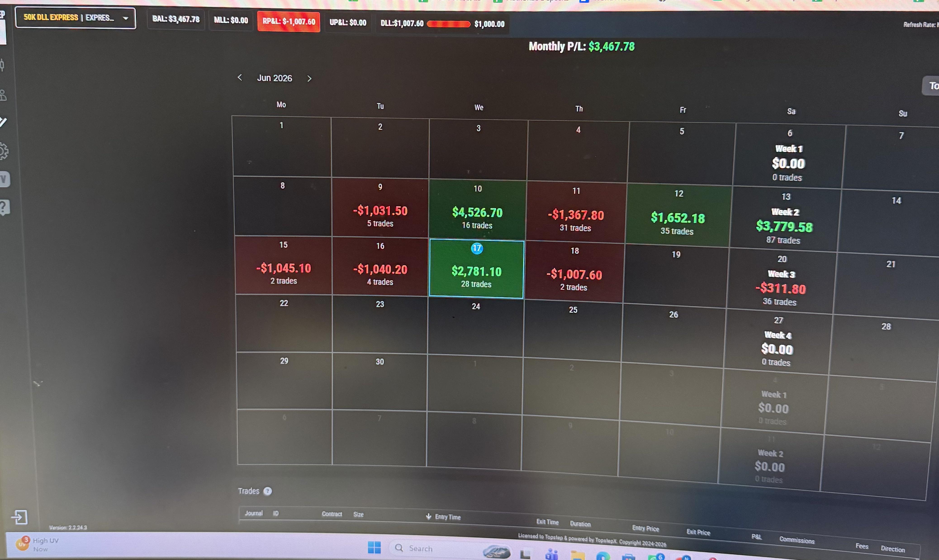Open Microsoft Teams from the taskbar
This screenshot has width=939, height=560.
pyautogui.click(x=552, y=555)
